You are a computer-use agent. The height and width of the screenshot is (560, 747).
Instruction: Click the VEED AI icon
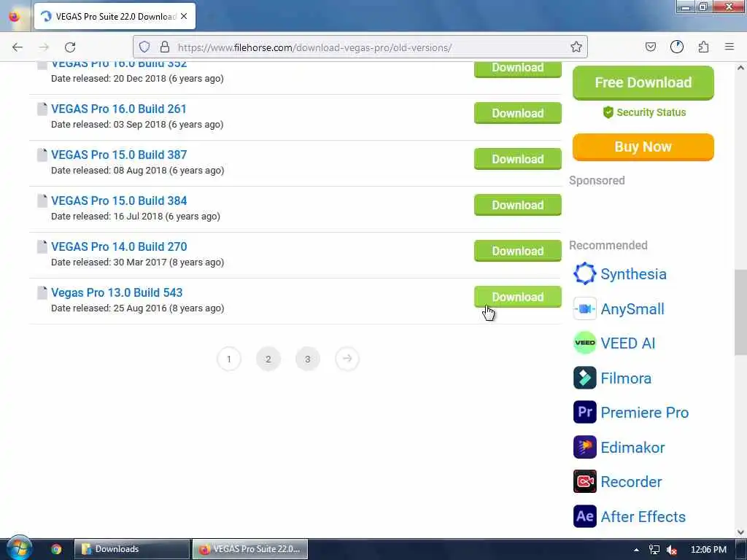pos(584,343)
